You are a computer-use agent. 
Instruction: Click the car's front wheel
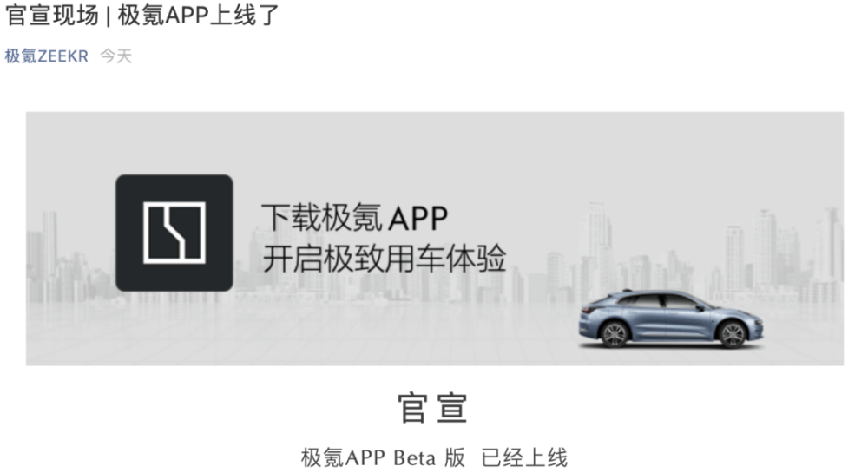click(x=614, y=334)
